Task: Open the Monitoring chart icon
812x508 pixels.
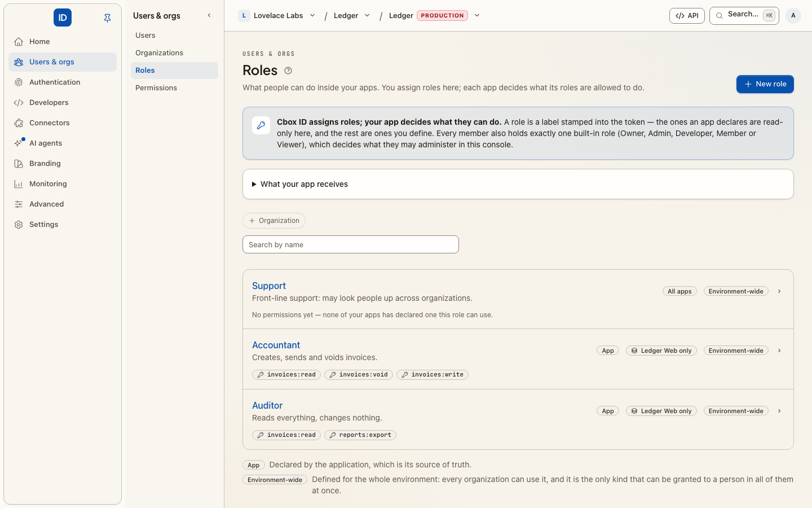Action: (19, 184)
